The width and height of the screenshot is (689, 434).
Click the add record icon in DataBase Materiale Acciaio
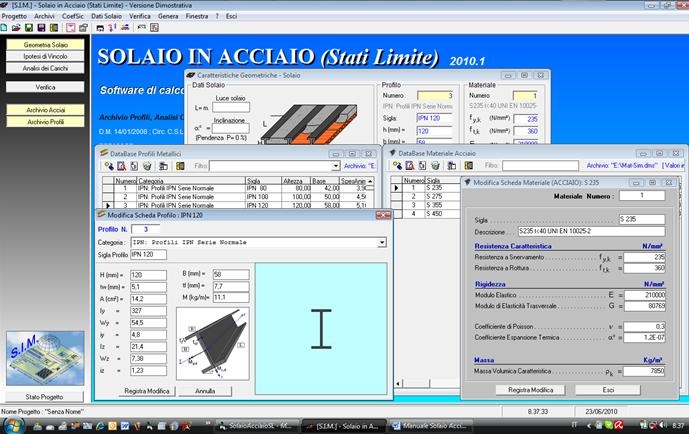(x=398, y=166)
